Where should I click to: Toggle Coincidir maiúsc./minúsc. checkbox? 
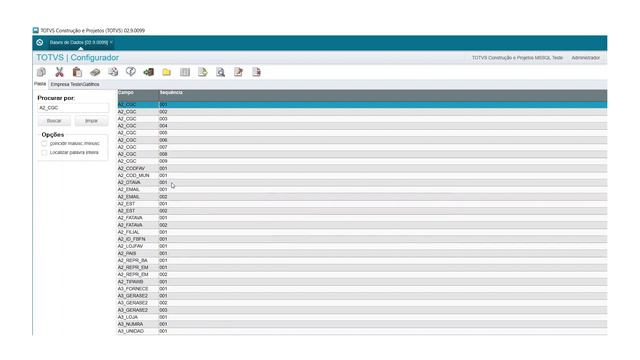click(x=44, y=144)
